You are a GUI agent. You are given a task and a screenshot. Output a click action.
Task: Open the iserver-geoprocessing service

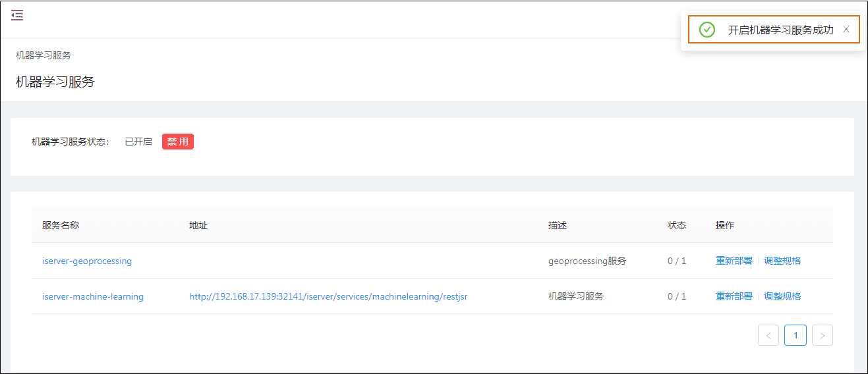(87, 261)
